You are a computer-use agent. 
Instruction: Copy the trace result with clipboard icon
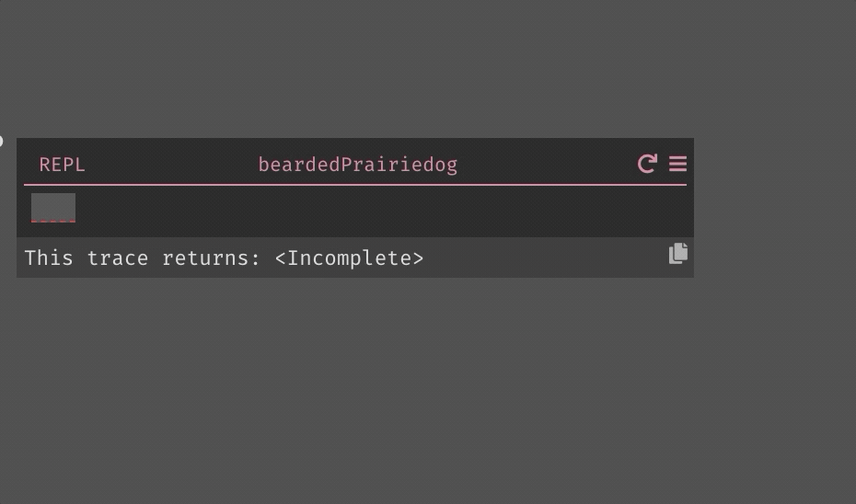[x=678, y=254]
